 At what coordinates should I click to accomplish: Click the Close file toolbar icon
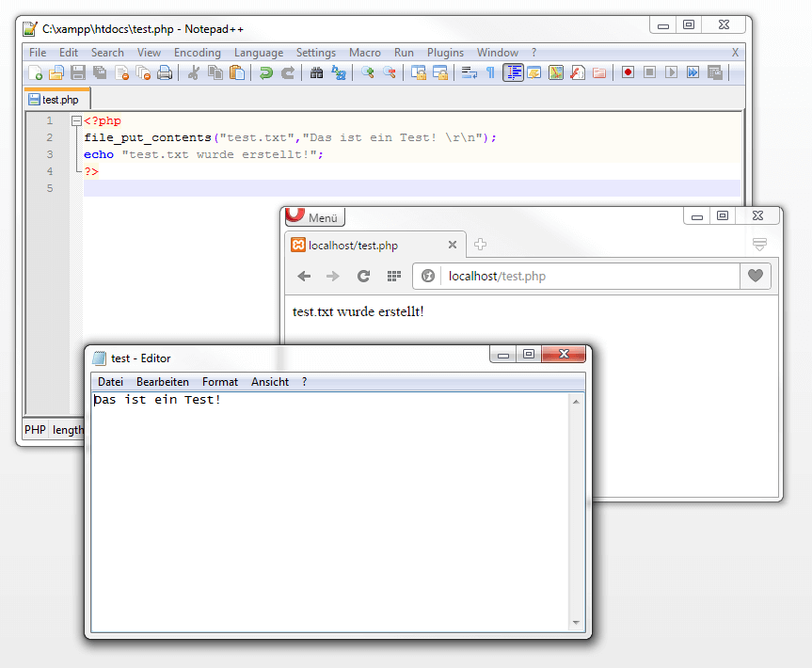[x=121, y=72]
